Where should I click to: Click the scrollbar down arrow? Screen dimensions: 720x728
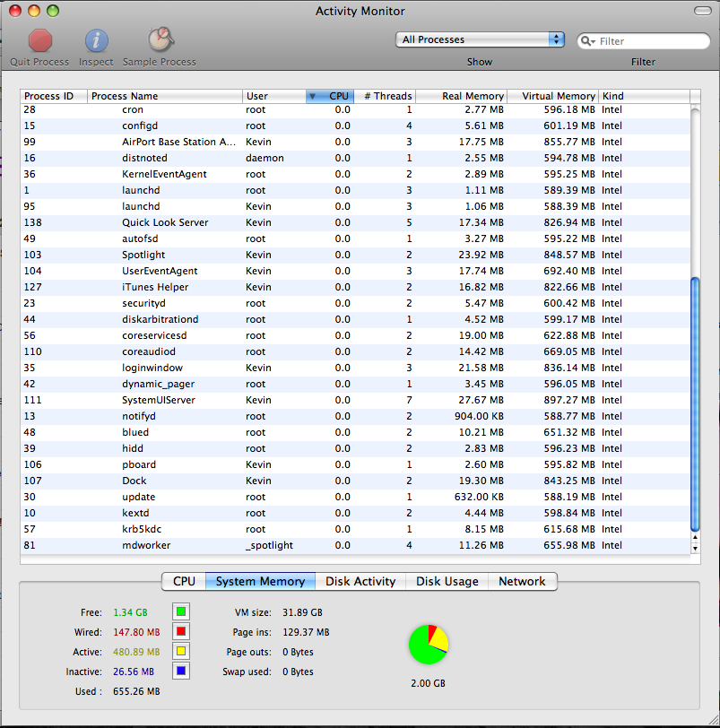point(695,548)
